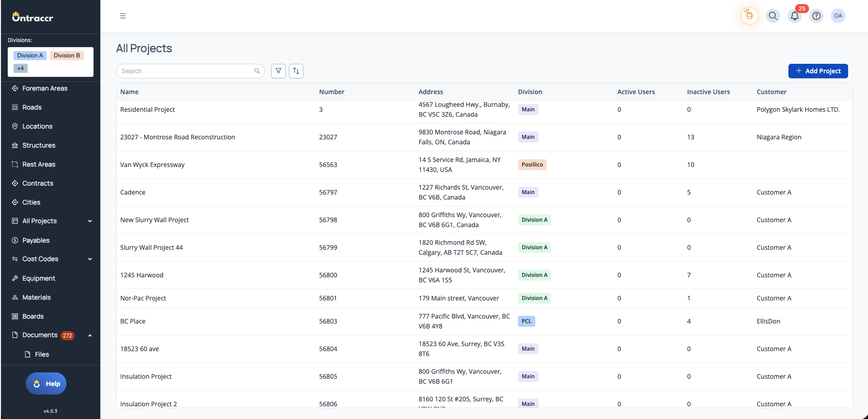The height and width of the screenshot is (419, 868).
Task: Click the magnifier search icon in top bar
Action: [773, 16]
